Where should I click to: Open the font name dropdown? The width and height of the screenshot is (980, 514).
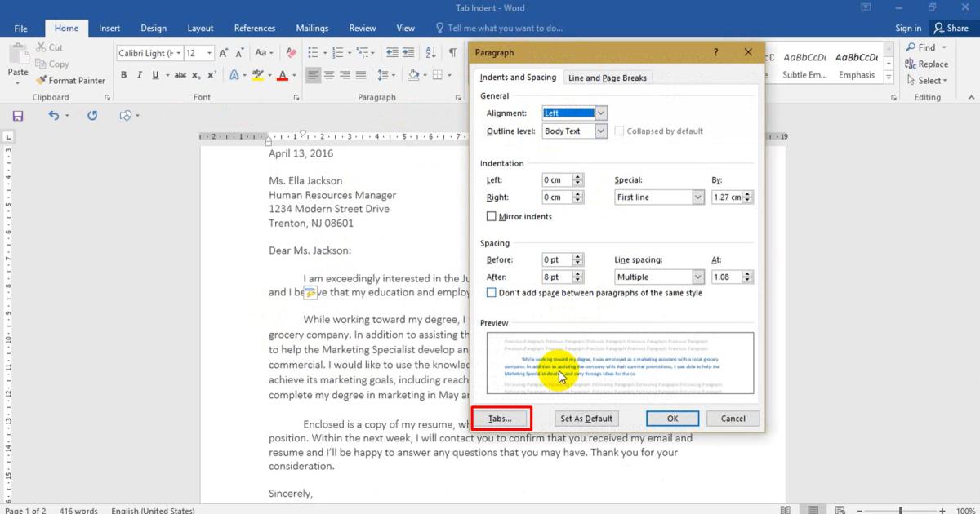point(178,53)
